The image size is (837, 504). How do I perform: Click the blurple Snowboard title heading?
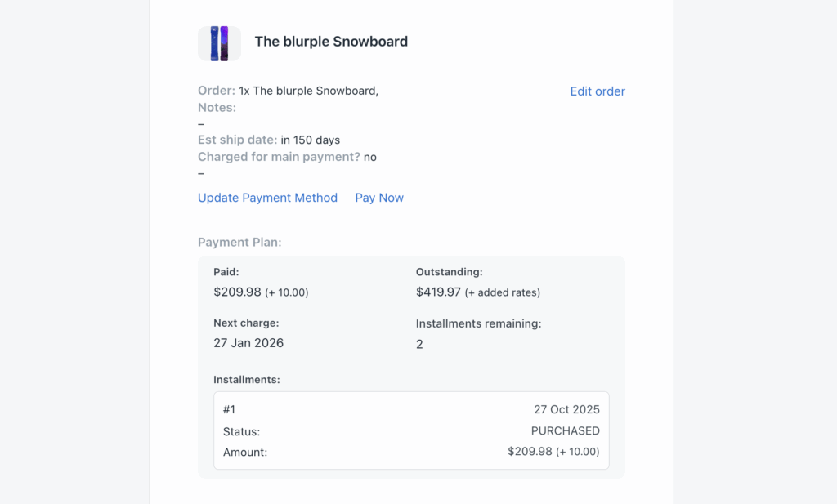[331, 41]
